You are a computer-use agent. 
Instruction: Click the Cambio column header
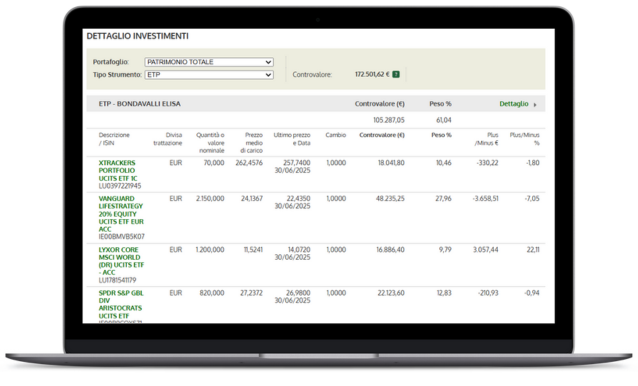tap(336, 135)
